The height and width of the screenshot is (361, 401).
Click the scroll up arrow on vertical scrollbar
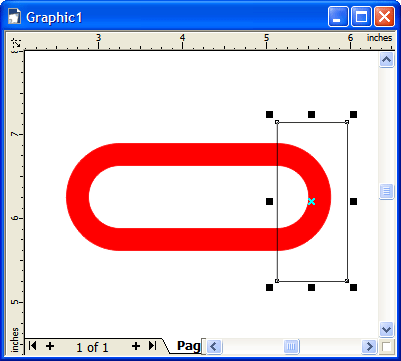point(386,60)
